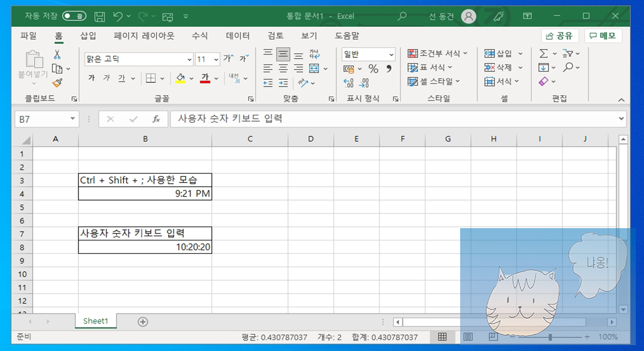644x351 pixels.
Task: Increase font size with 가^ icon
Action: [x=229, y=58]
